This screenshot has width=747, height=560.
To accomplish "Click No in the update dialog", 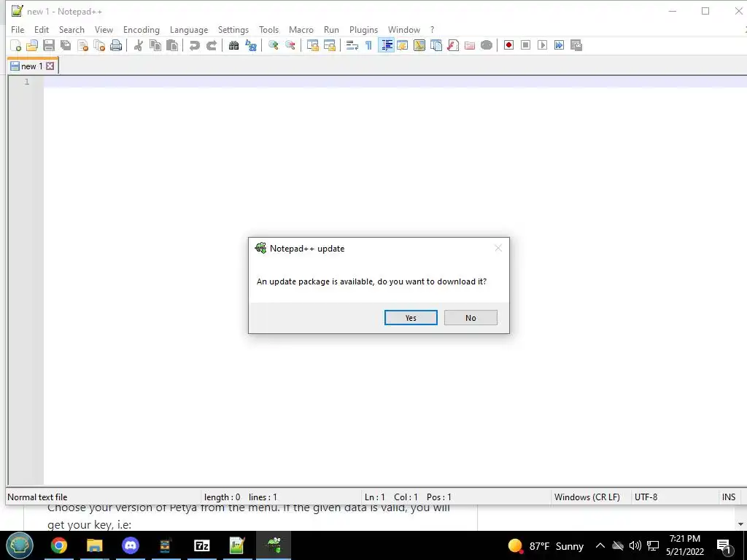I will tap(471, 318).
